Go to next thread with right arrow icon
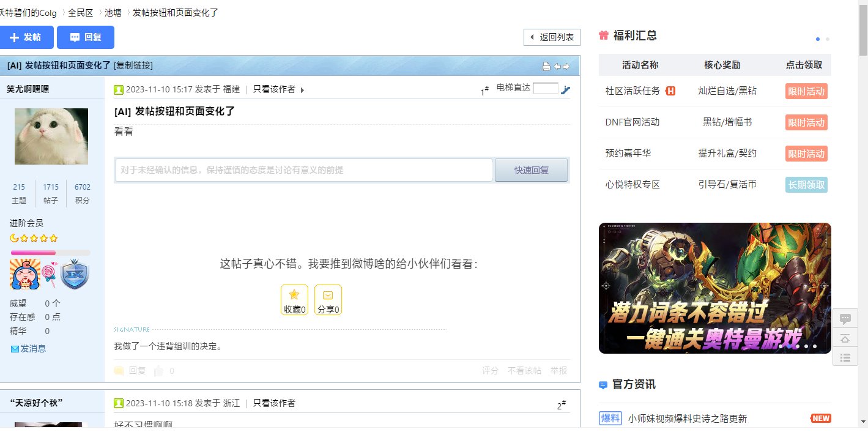 point(566,66)
